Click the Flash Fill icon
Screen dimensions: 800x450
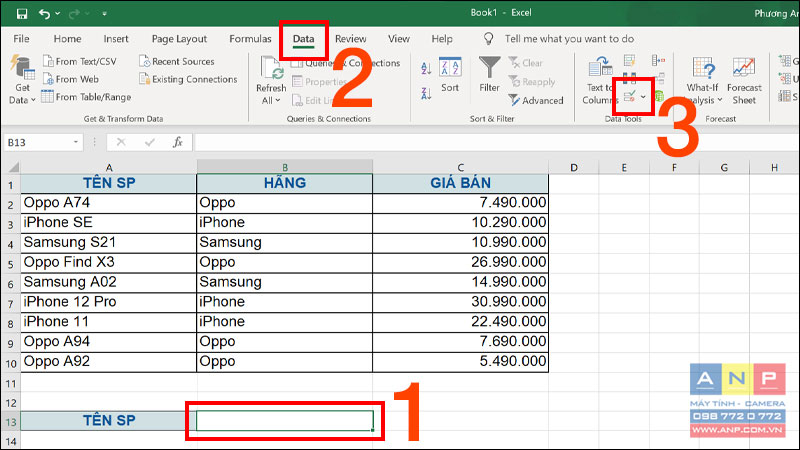click(x=630, y=61)
